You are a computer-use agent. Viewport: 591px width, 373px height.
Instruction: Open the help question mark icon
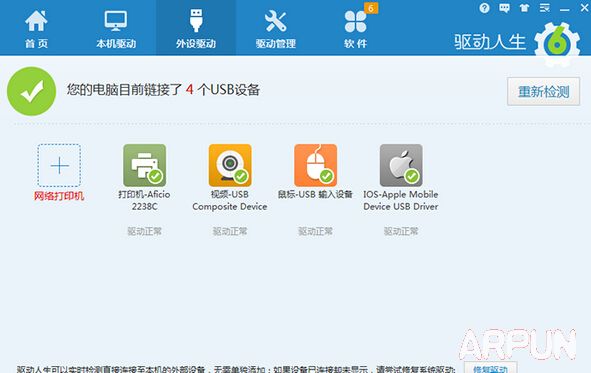point(484,8)
